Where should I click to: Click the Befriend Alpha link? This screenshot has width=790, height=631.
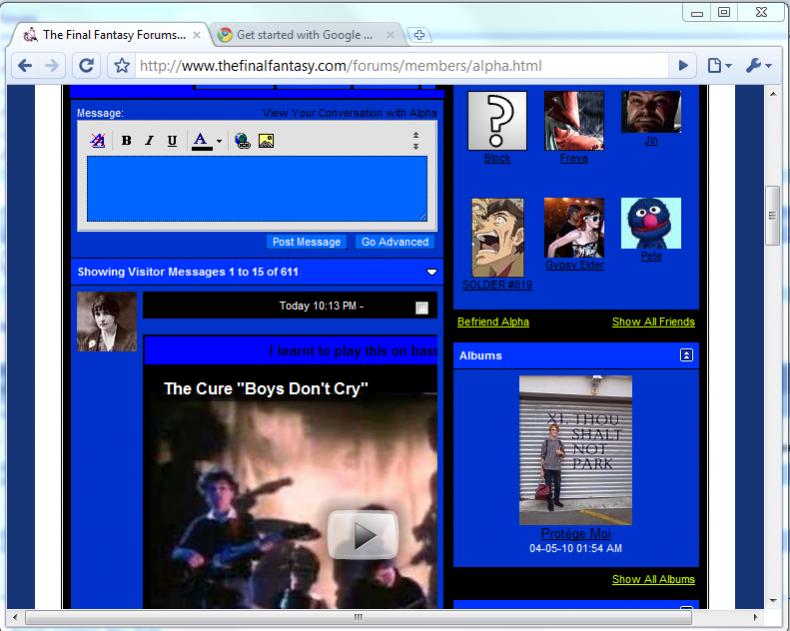point(493,322)
